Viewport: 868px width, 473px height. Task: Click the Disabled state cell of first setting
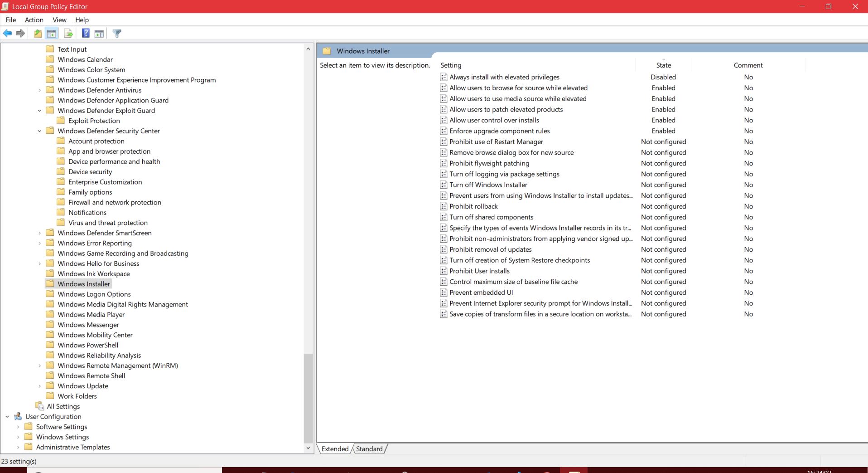tap(663, 77)
